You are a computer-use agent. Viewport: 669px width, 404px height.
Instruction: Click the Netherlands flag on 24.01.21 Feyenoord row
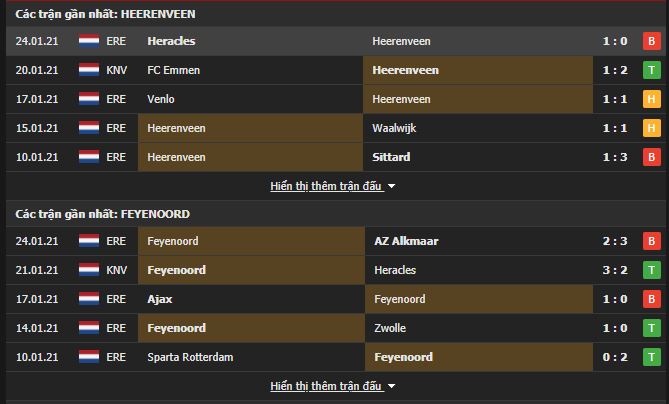tap(88, 241)
